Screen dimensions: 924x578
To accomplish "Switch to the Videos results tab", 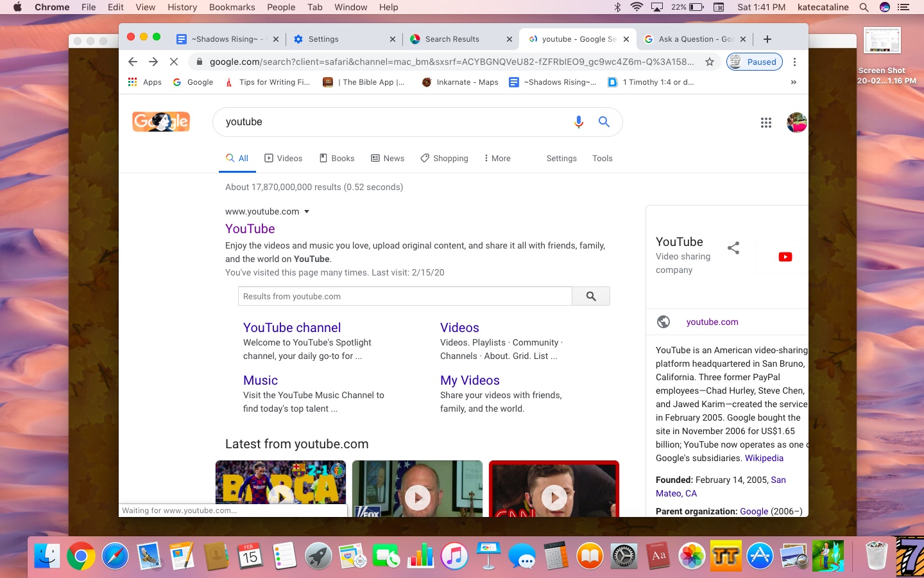I will [x=284, y=158].
